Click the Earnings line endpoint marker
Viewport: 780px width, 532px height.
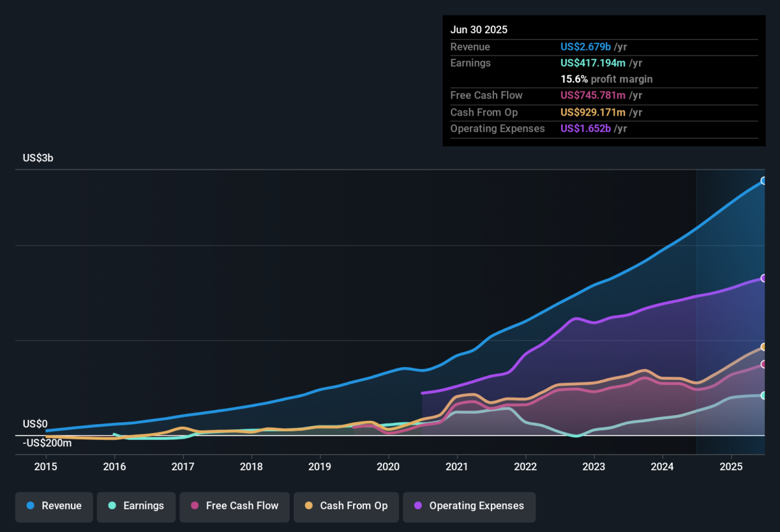point(764,395)
